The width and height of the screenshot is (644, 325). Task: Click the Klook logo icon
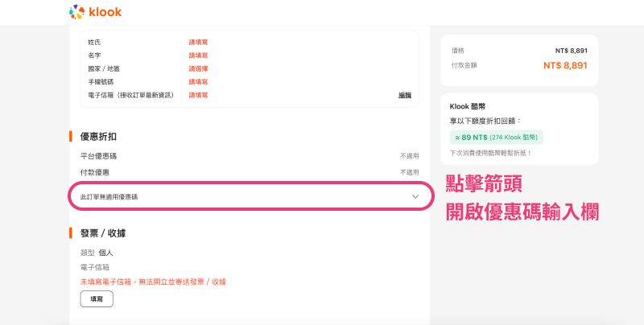coord(76,12)
